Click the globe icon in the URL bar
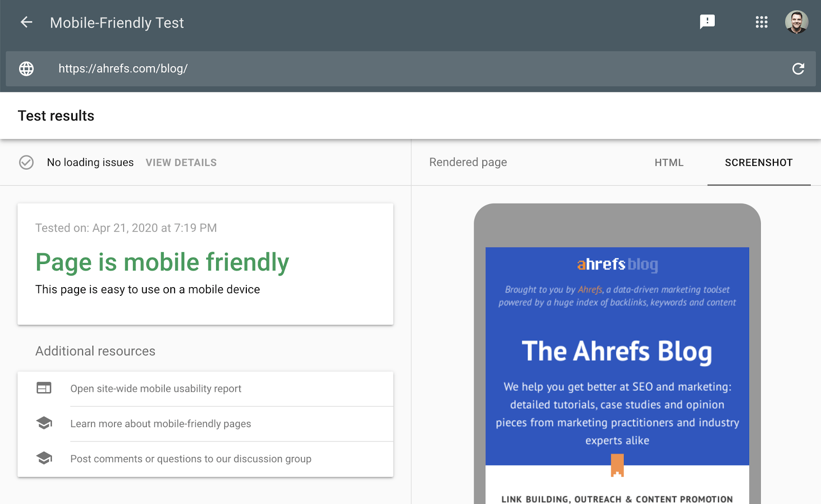The height and width of the screenshot is (504, 821). pos(26,68)
